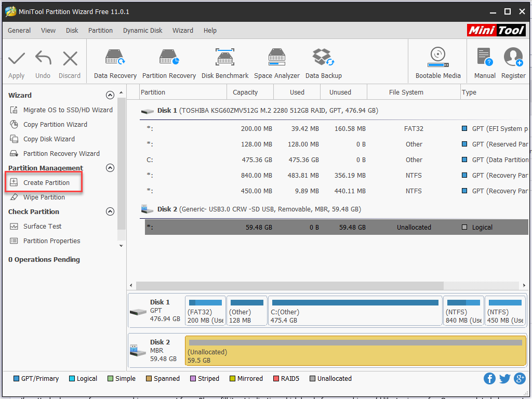Launch Partition Recovery from the toolbar
Screen dimensions: 532x399
169,63
